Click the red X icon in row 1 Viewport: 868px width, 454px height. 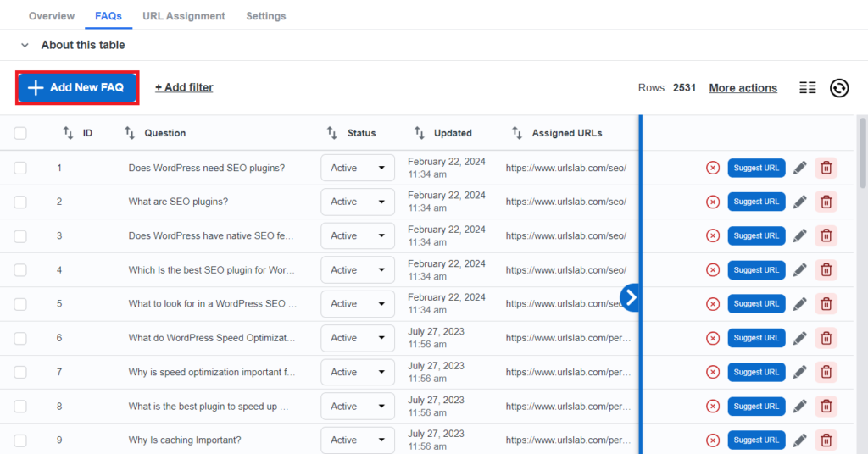(x=713, y=168)
